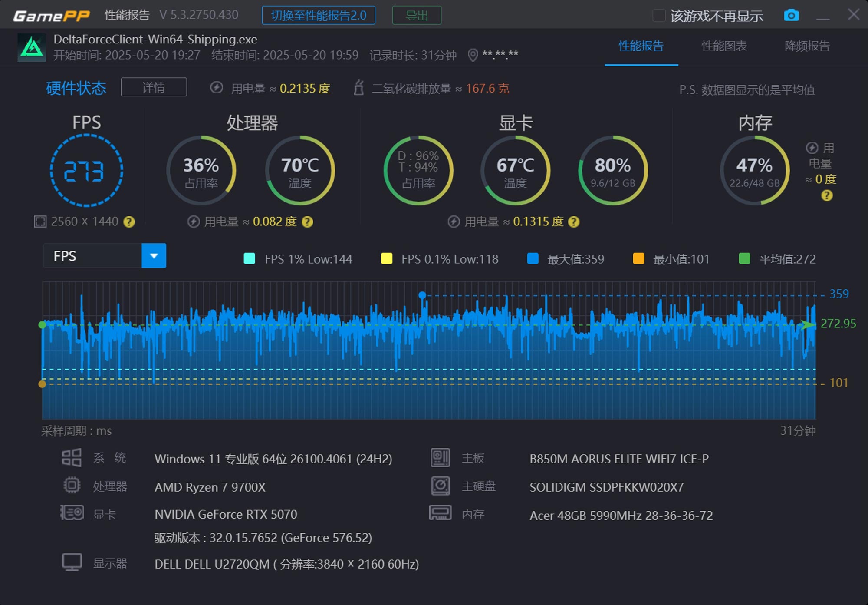The width and height of the screenshot is (868, 605).
Task: Click the CPU 36% 占用率 gauge
Action: click(x=201, y=170)
